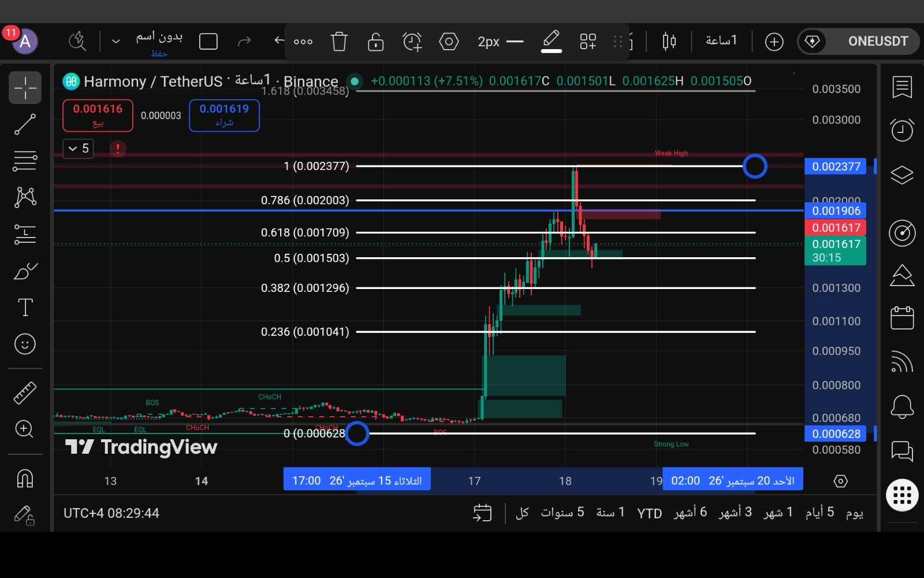Screen dimensions: 924x578
Task: Pick the ruler measure tool
Action: click(x=25, y=392)
